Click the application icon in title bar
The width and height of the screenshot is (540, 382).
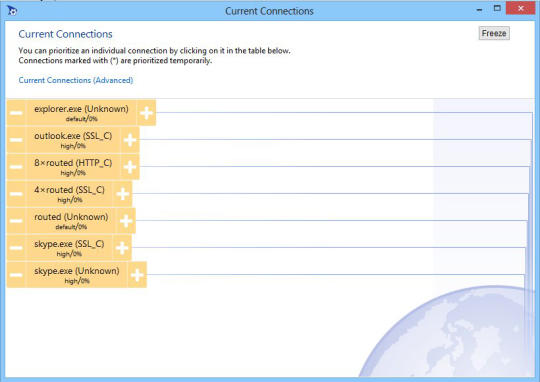click(12, 11)
